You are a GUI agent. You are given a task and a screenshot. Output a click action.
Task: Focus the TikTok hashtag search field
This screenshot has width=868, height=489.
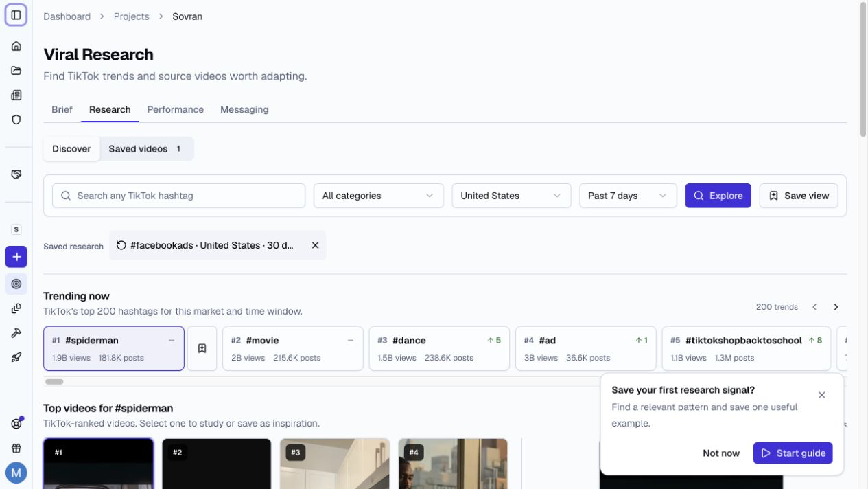[x=178, y=196]
